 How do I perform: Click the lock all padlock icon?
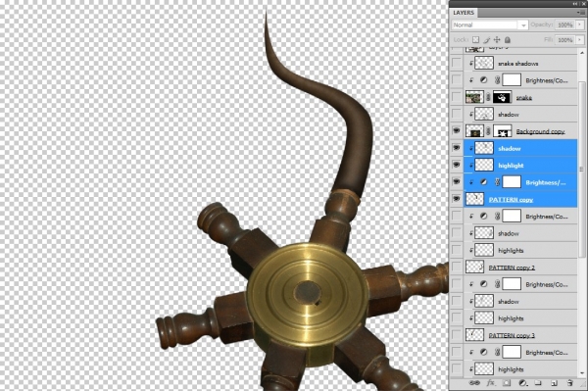[508, 40]
